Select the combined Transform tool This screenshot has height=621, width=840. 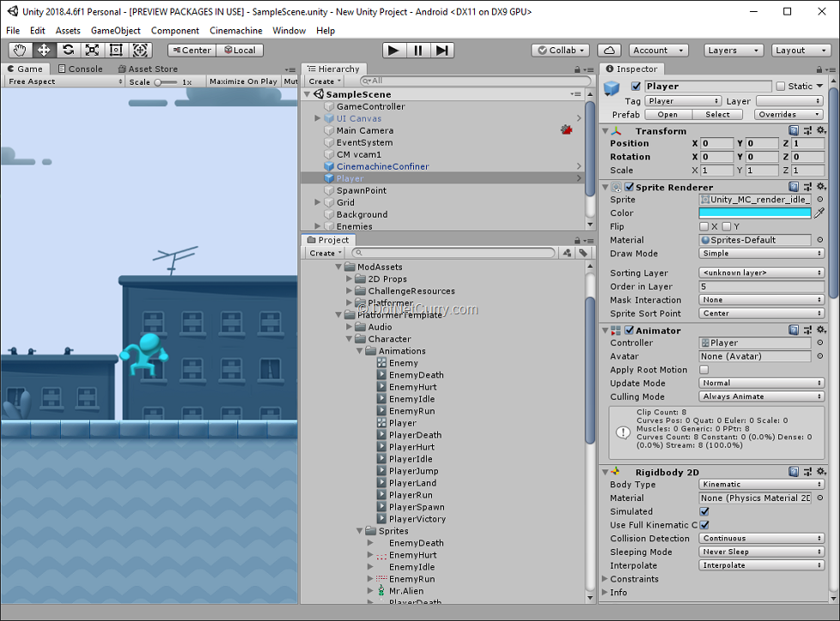tap(140, 51)
